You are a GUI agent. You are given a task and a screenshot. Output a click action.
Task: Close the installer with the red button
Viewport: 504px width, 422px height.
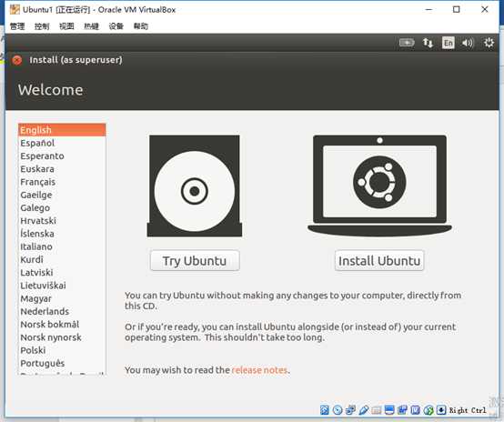click(16, 60)
